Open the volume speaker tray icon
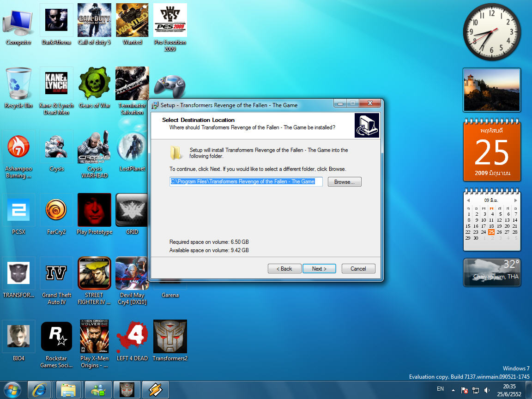The height and width of the screenshot is (399, 532). [x=487, y=390]
